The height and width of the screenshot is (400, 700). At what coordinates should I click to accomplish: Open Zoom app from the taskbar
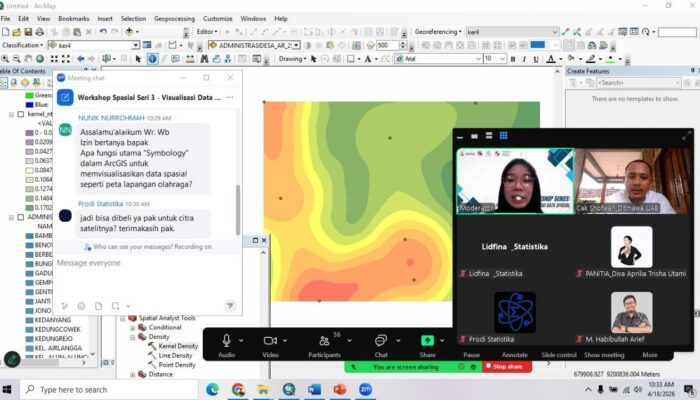[x=366, y=390]
